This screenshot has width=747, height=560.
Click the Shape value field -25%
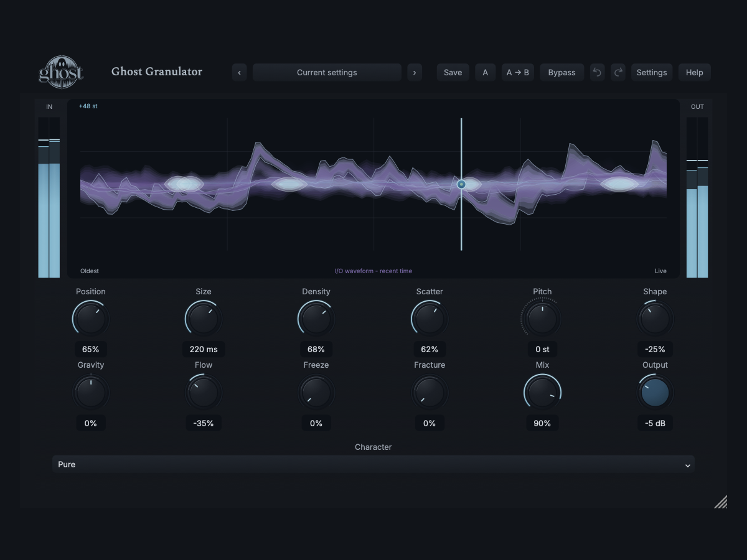[x=655, y=349]
